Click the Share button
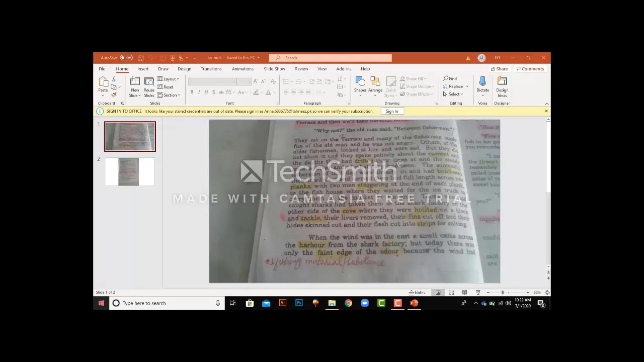644x362 pixels. pos(500,69)
